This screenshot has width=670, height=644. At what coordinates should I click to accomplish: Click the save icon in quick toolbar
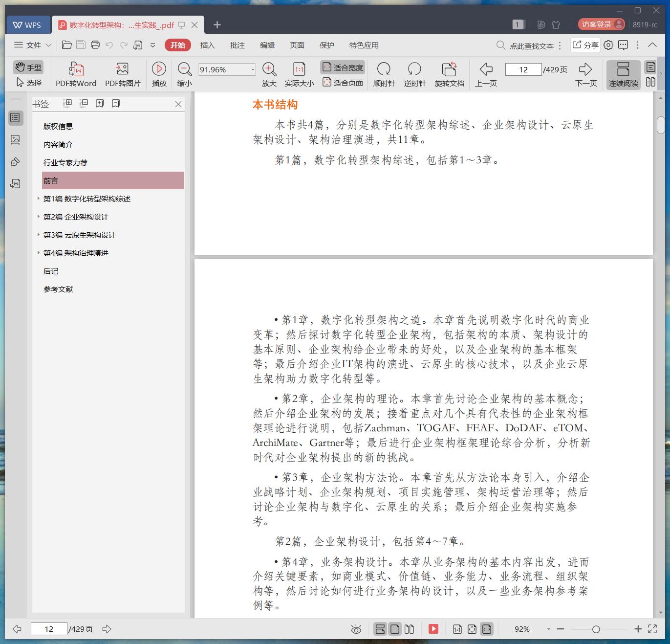(x=81, y=45)
